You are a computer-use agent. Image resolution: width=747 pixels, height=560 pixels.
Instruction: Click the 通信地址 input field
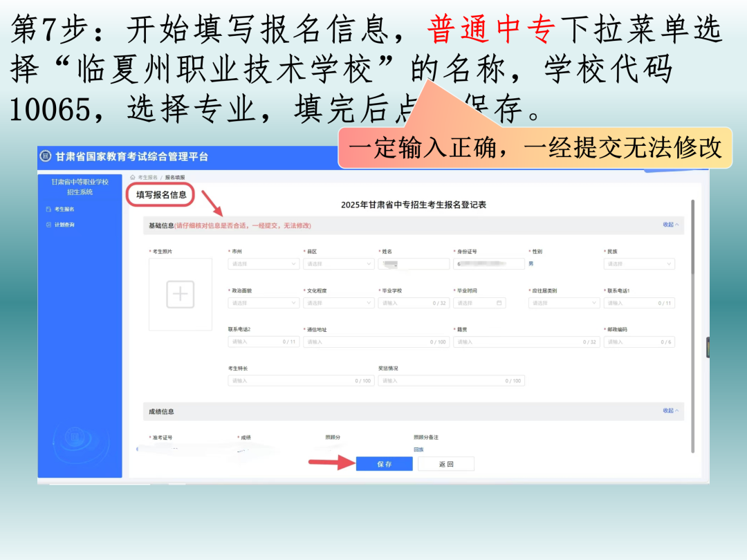(x=376, y=342)
